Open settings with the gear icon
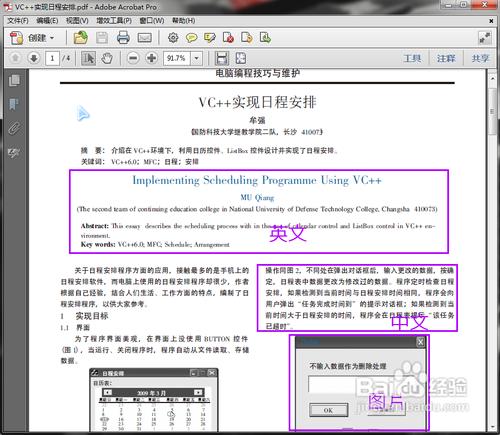Screen dimensions: 500x435 [173, 38]
